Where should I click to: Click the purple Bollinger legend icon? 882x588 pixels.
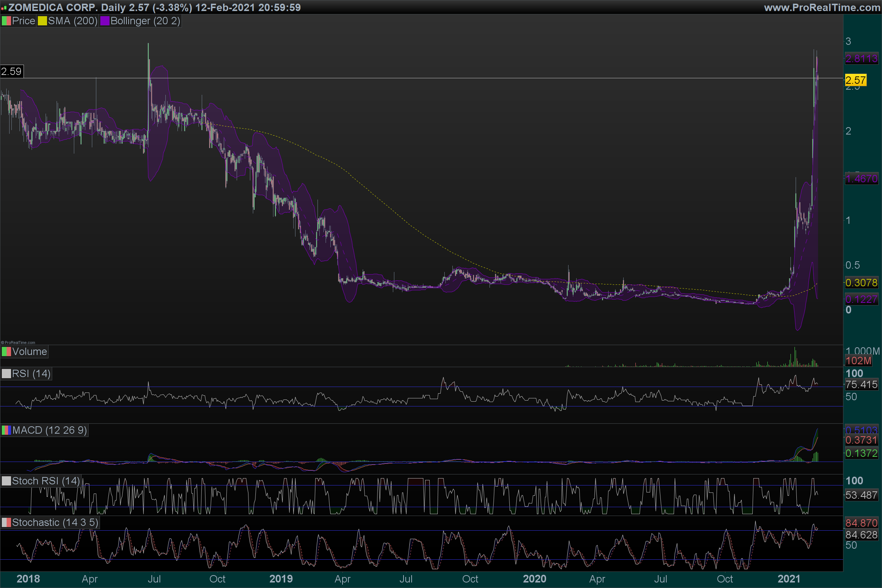point(105,21)
